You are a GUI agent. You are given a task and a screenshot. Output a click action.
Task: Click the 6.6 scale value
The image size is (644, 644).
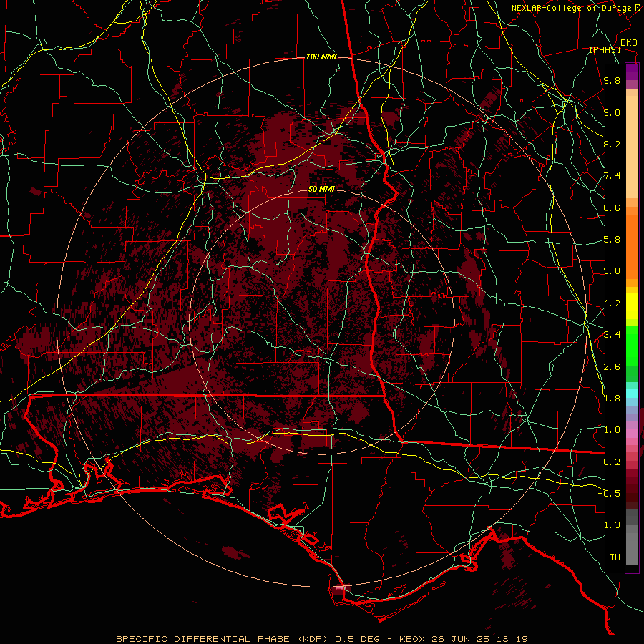tap(612, 208)
